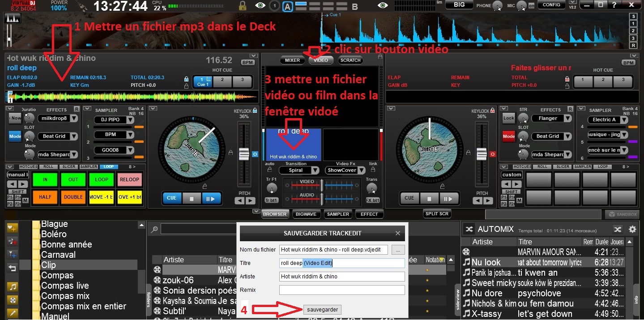
Task: Open the SAMPLER panel tab at bottom center
Action: click(338, 214)
